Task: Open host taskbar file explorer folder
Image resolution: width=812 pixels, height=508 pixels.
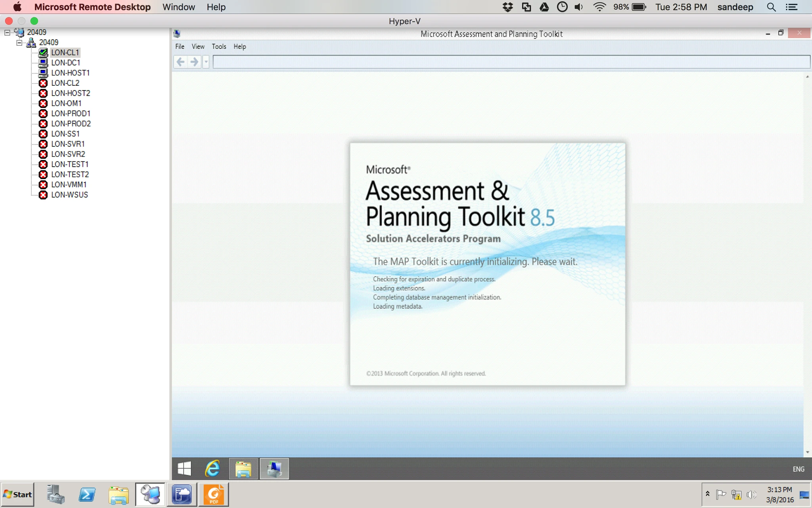Action: (x=118, y=495)
